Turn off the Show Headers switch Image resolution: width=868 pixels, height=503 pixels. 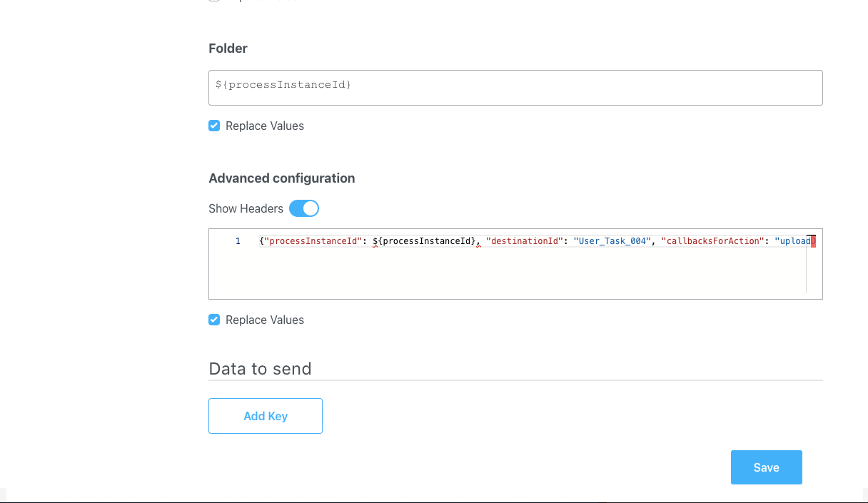coord(304,208)
